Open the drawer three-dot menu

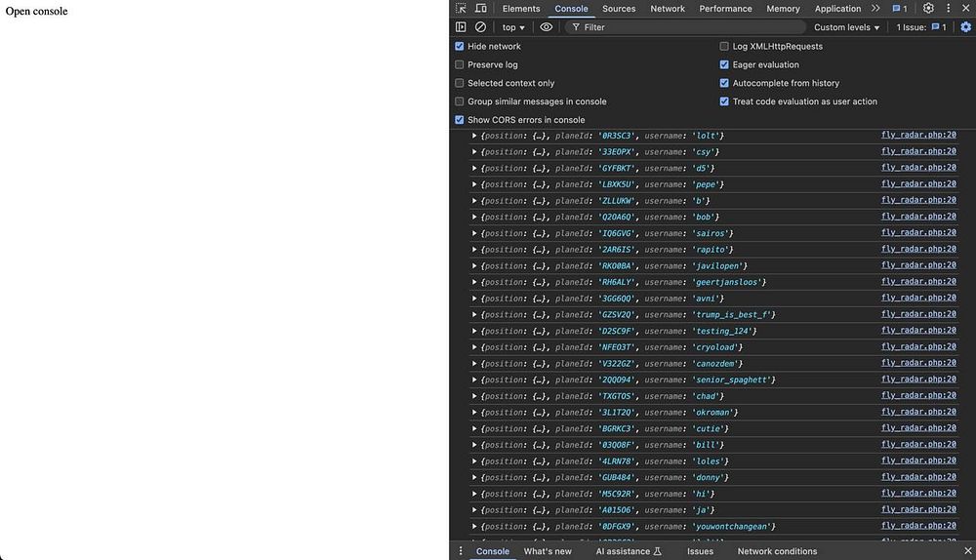click(x=461, y=551)
